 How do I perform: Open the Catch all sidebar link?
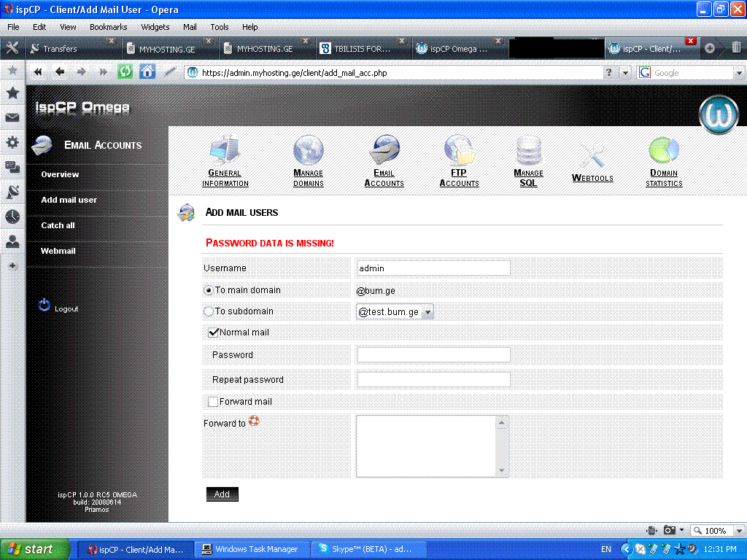[x=58, y=225]
